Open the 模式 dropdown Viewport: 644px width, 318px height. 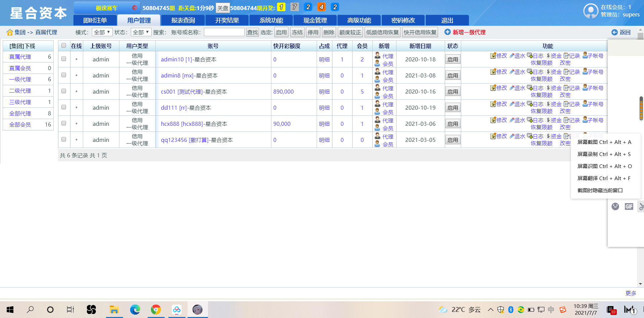[x=102, y=32]
